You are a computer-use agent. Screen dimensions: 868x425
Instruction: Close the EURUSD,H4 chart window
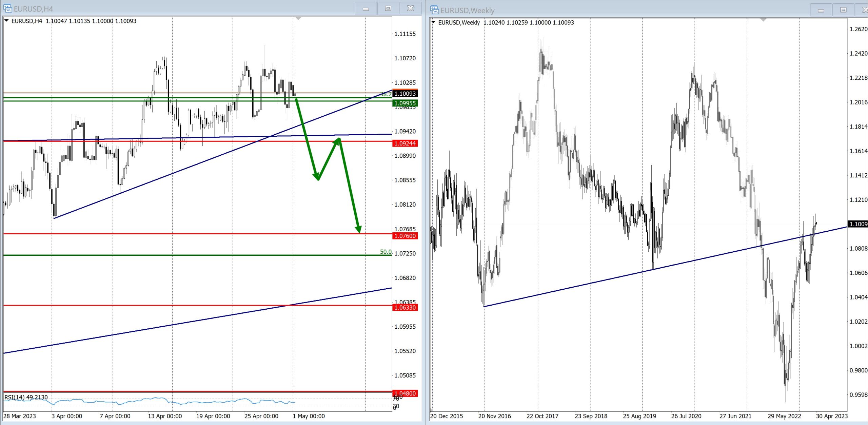(410, 8)
